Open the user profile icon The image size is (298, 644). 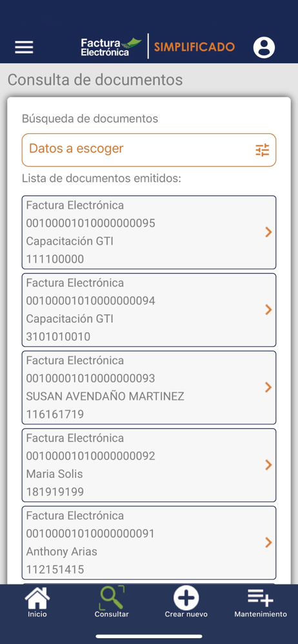click(x=264, y=48)
